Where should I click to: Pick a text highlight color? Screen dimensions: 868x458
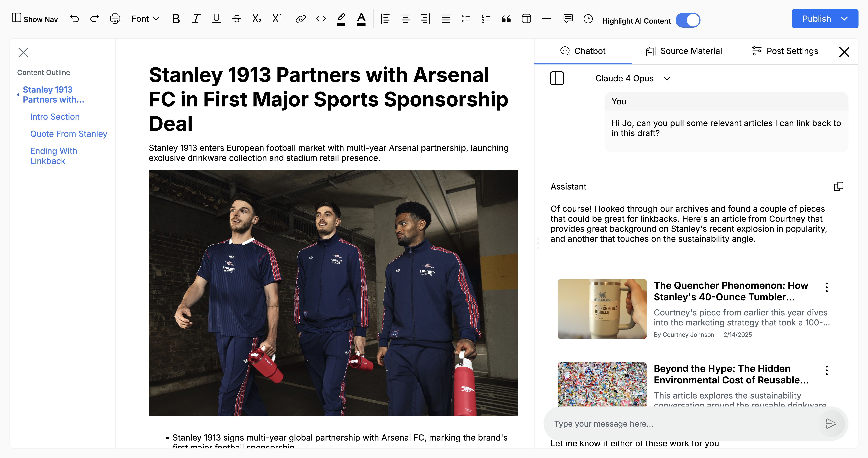point(341,18)
